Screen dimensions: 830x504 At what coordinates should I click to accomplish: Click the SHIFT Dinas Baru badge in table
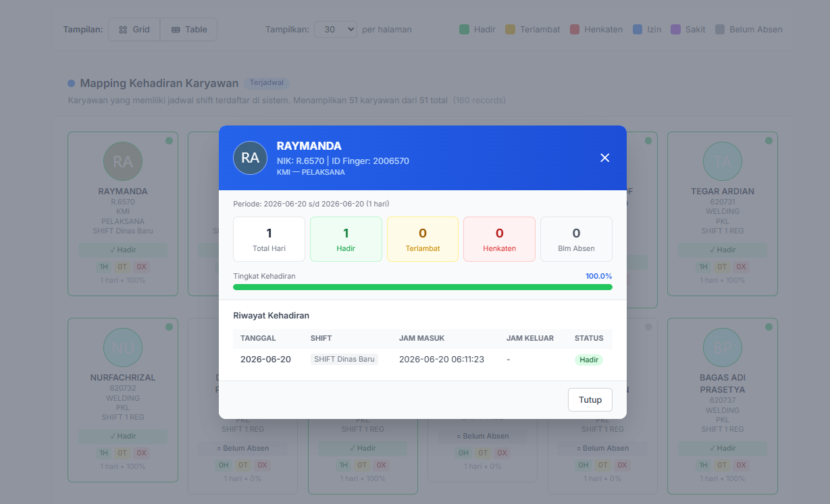(344, 360)
